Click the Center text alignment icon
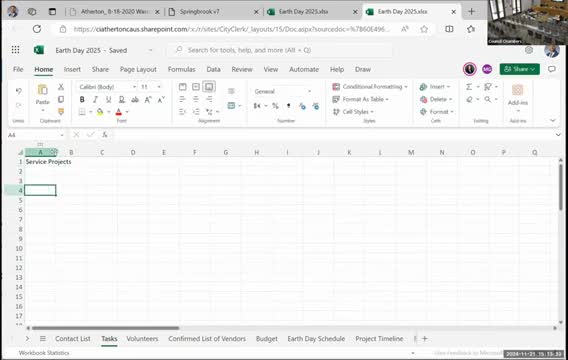Image resolution: width=568 pixels, height=360 pixels. 196,99
